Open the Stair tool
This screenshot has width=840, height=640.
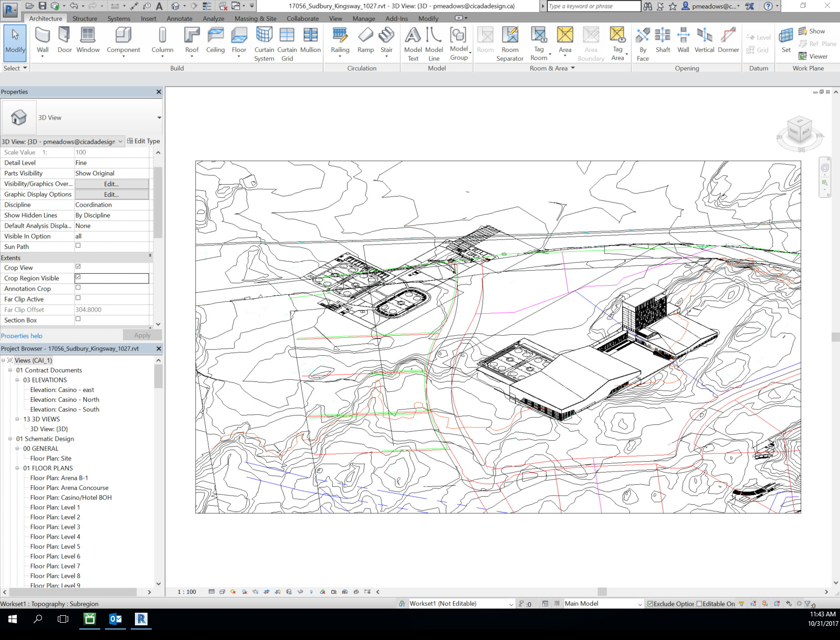[387, 41]
